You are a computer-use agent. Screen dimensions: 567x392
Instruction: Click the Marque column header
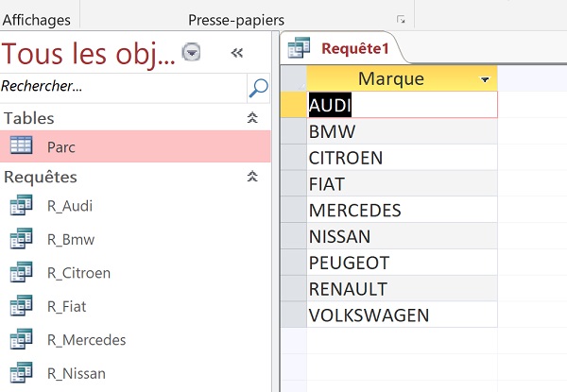(402, 78)
